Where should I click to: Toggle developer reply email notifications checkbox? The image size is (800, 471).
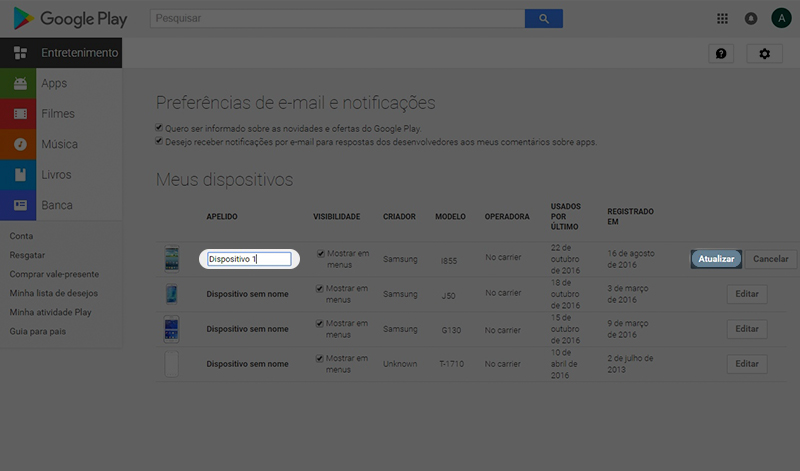[160, 142]
